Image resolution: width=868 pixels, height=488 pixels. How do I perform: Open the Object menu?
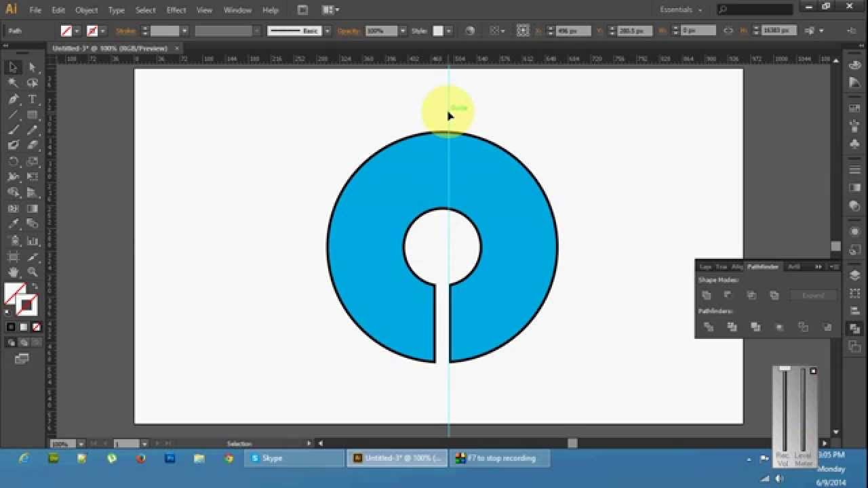coord(86,10)
